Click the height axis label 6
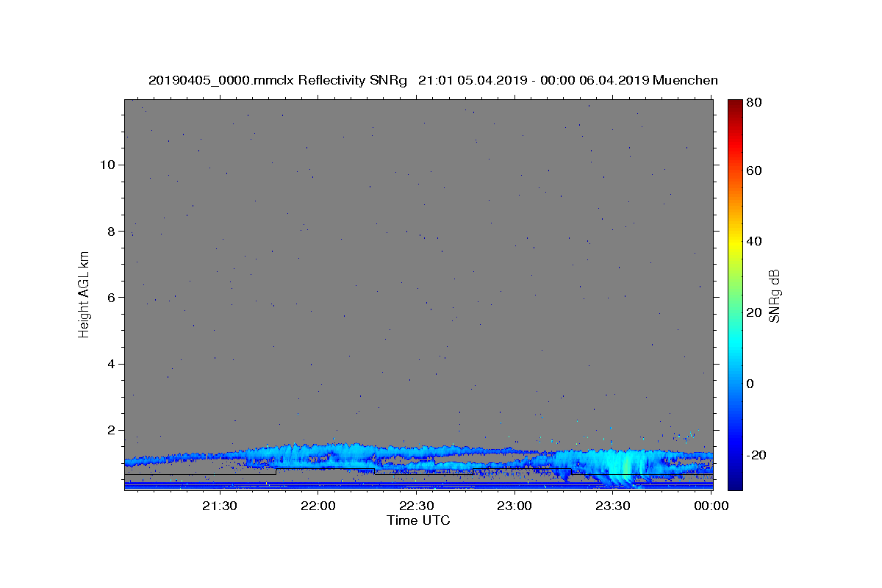This screenshot has width=882, height=588. pos(110,298)
